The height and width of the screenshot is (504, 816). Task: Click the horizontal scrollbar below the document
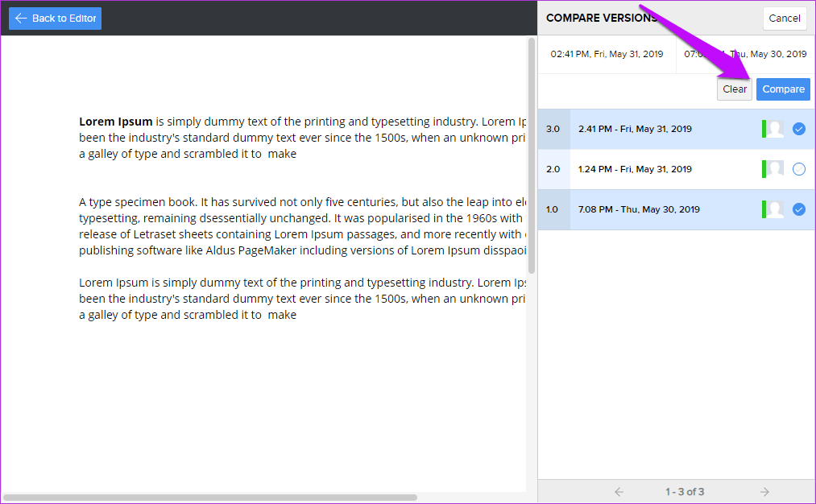[x=209, y=498]
